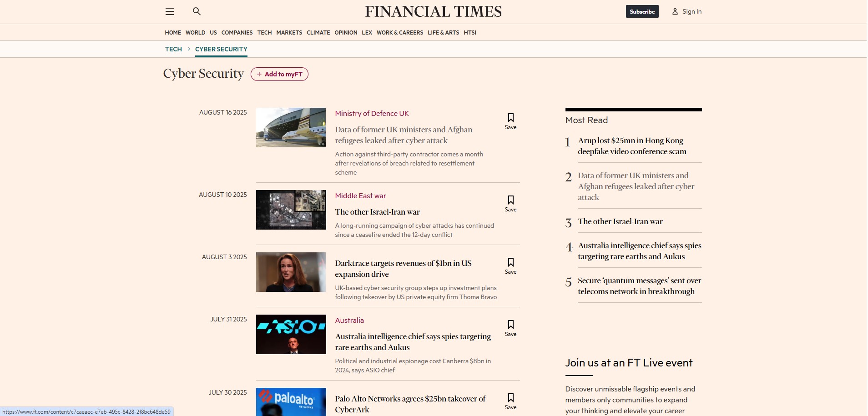Open the Middle East war topic link
868x416 pixels.
coord(360,196)
